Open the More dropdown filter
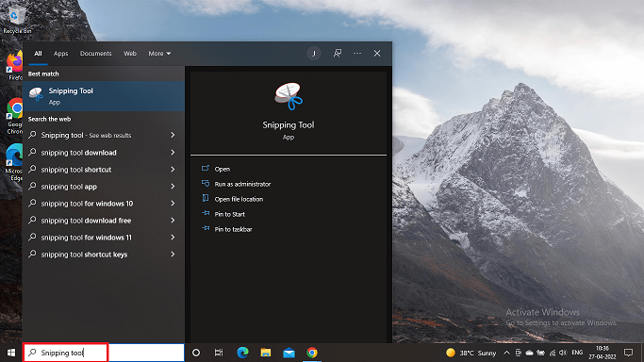The image size is (644, 362). (x=159, y=54)
